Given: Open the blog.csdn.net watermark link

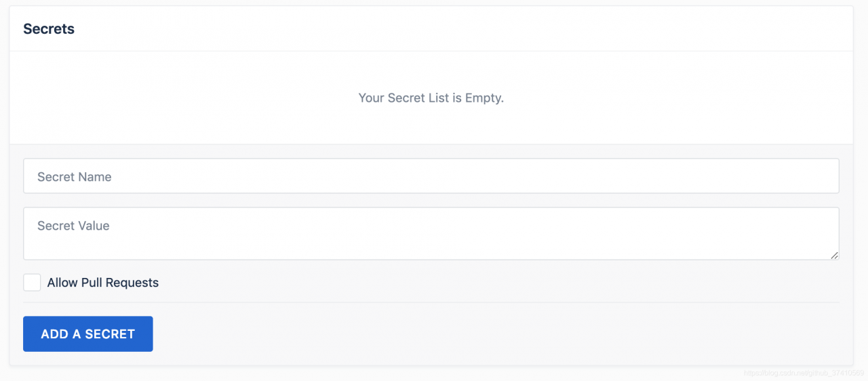Looking at the screenshot, I should 804,374.
